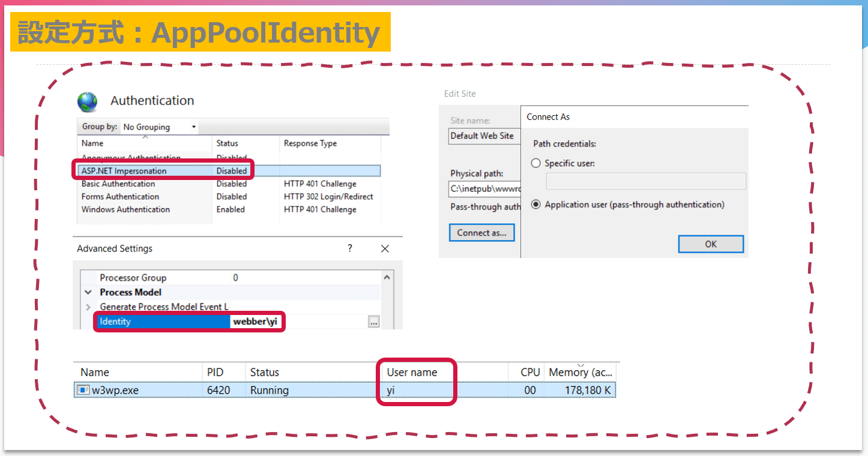This screenshot has width=868, height=456.
Task: Click OK in Connect As dialog
Action: click(711, 244)
